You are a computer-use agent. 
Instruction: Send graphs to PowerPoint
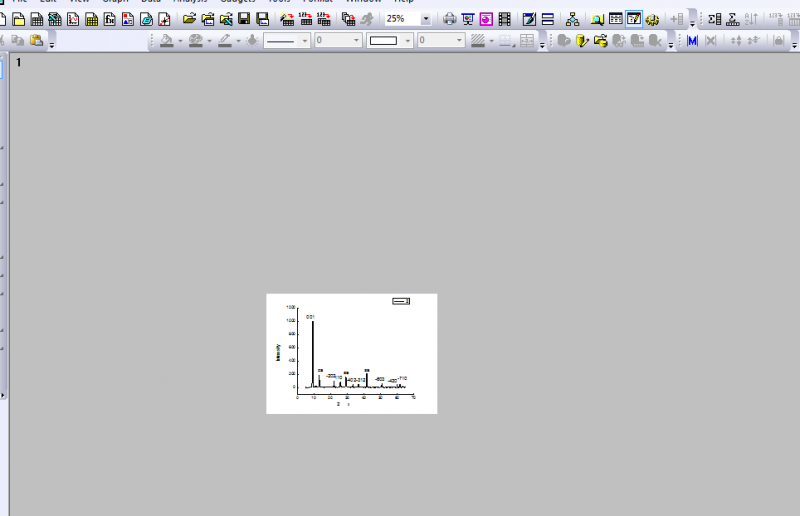pyautogui.click(x=486, y=19)
